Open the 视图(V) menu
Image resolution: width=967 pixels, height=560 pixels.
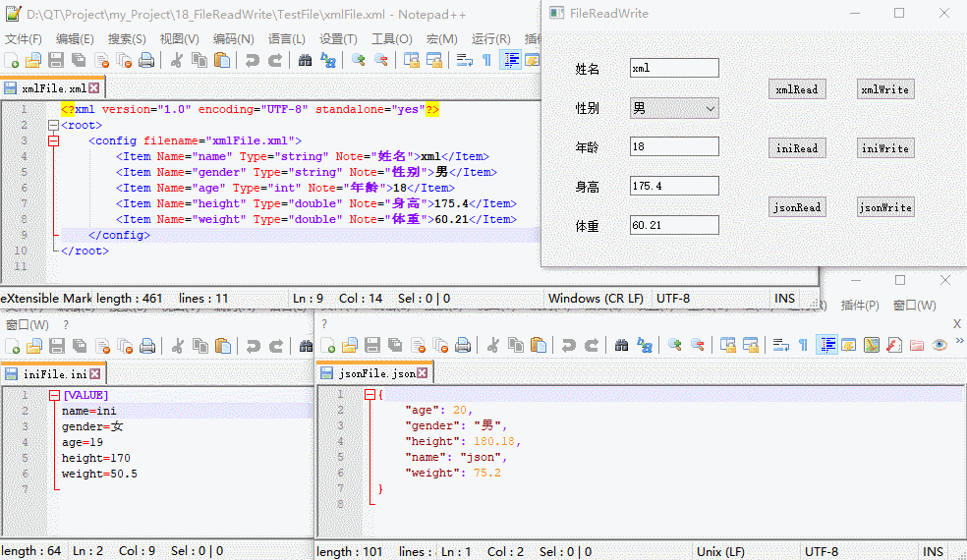tap(180, 39)
